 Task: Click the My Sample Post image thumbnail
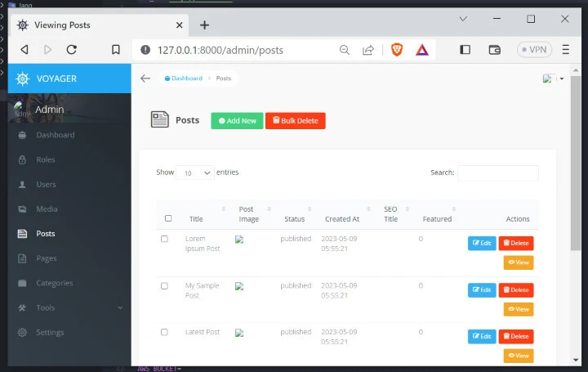239,286
